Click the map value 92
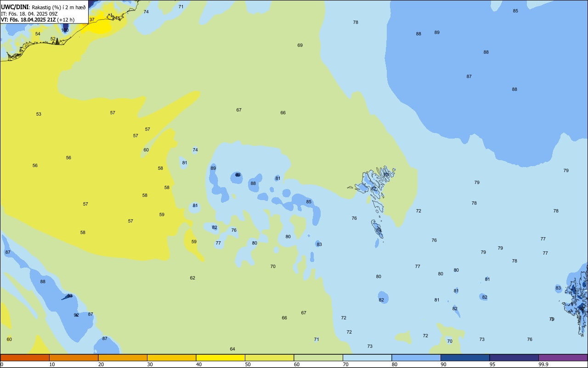Viewport: 588px width, 368px height. tap(76, 315)
